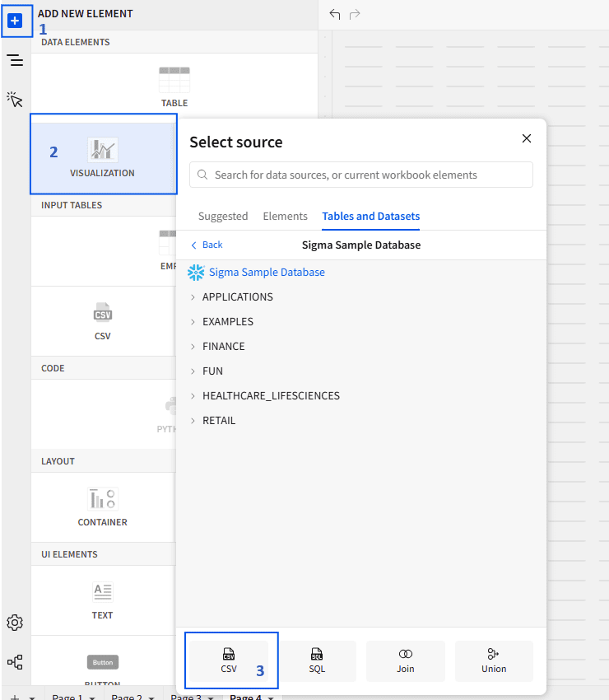Choose the CSV source button
This screenshot has width=609, height=700.
pos(229,660)
